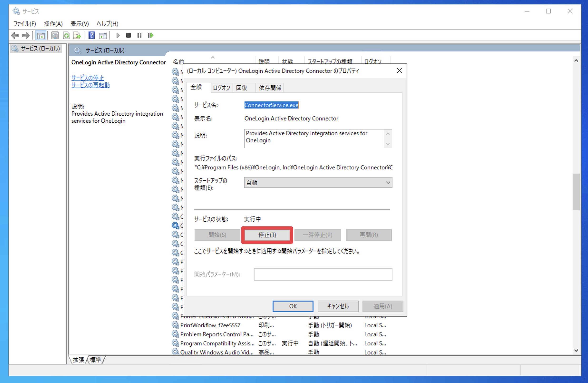The image size is (588, 383).
Task: Click the export list toolbar icon
Action: pos(77,36)
